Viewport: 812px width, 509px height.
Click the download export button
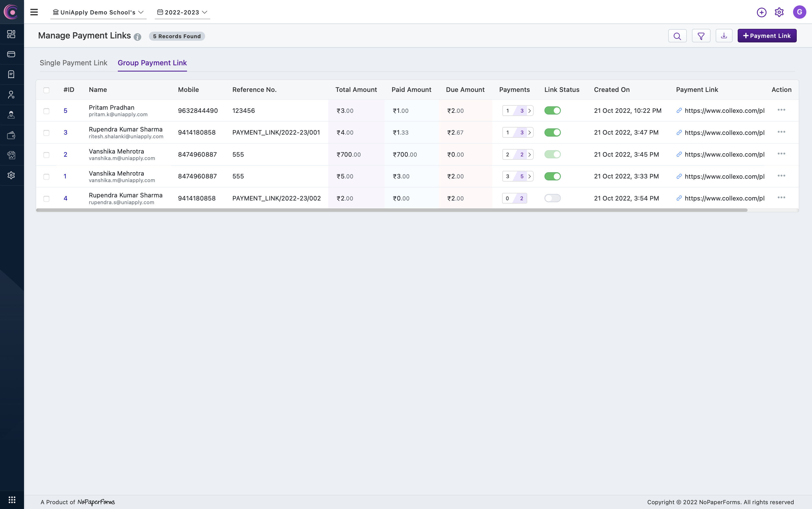[x=724, y=36]
